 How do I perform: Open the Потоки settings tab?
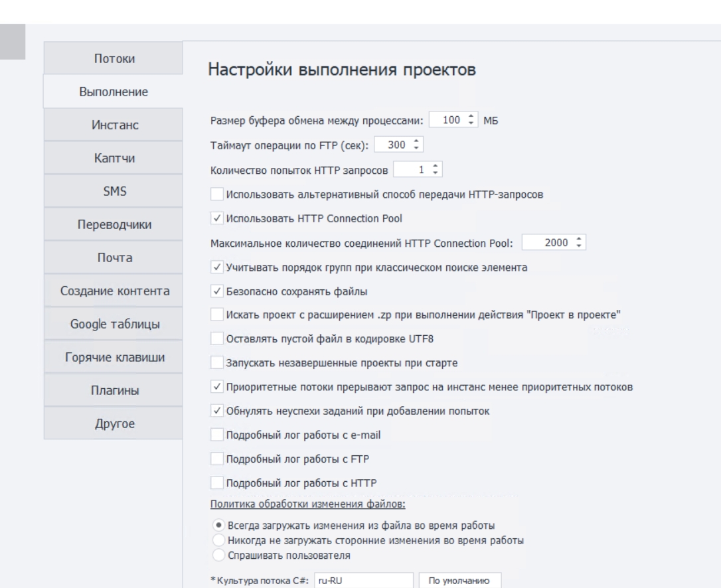point(114,58)
